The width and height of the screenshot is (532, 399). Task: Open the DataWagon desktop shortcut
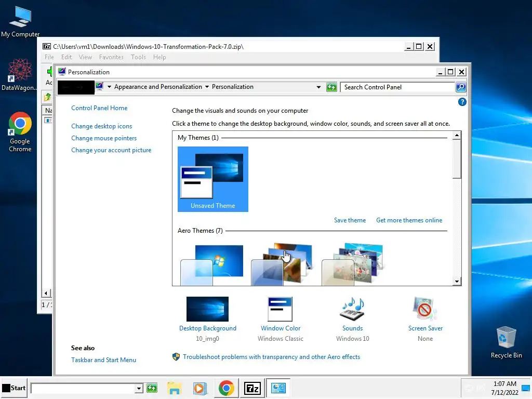20,75
